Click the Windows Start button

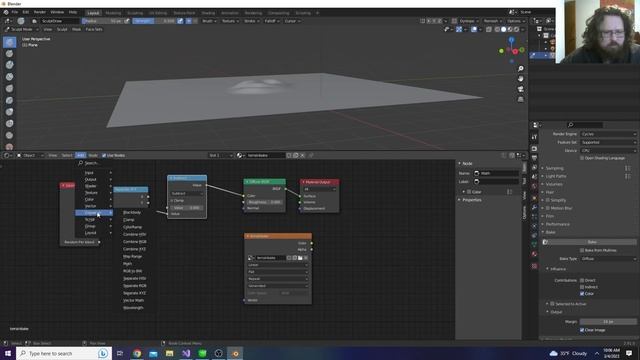tap(8, 353)
